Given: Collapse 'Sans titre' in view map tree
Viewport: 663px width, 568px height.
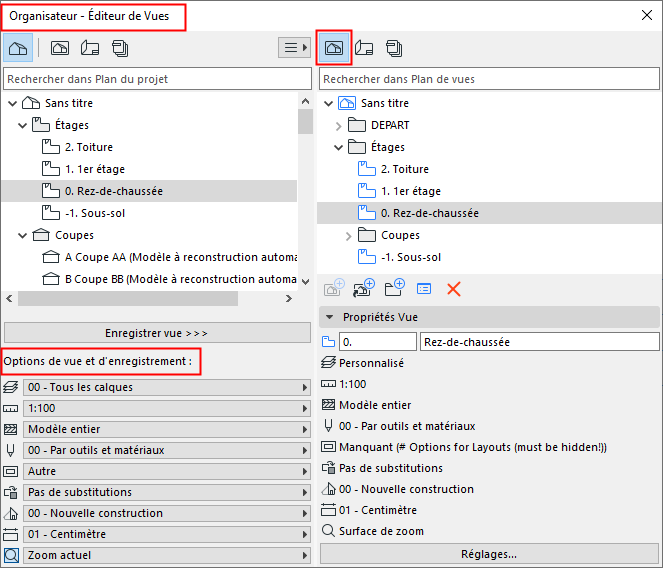Looking at the screenshot, I should click(x=329, y=103).
